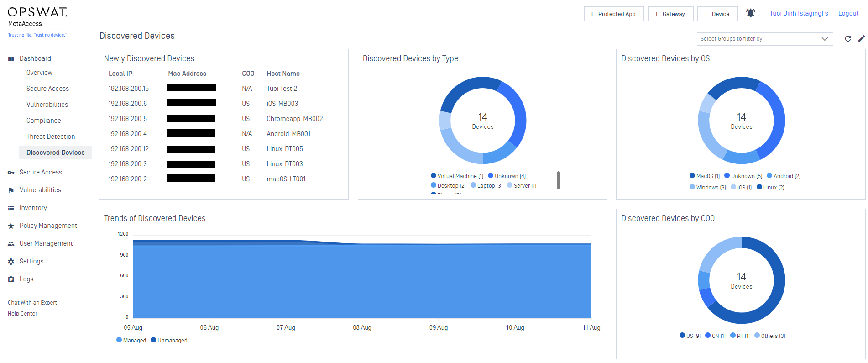Open the Select Groups filter dropdown

(x=764, y=39)
